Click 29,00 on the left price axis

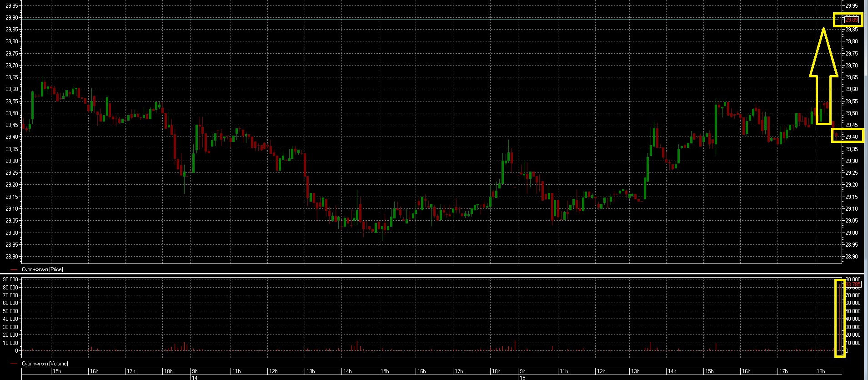click(12, 233)
